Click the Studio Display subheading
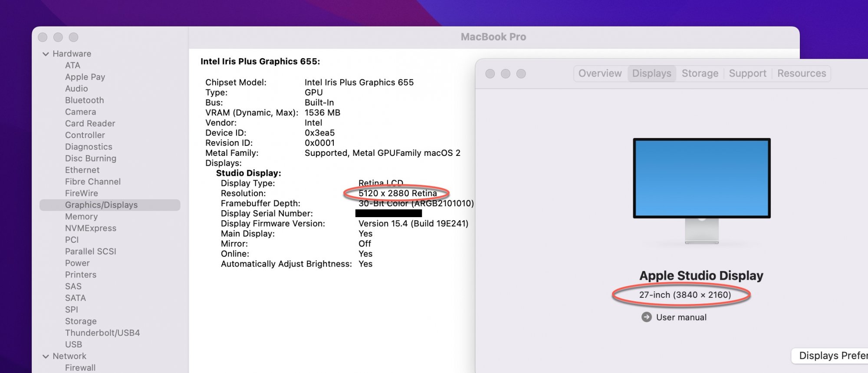This screenshot has width=868, height=373. (x=249, y=173)
